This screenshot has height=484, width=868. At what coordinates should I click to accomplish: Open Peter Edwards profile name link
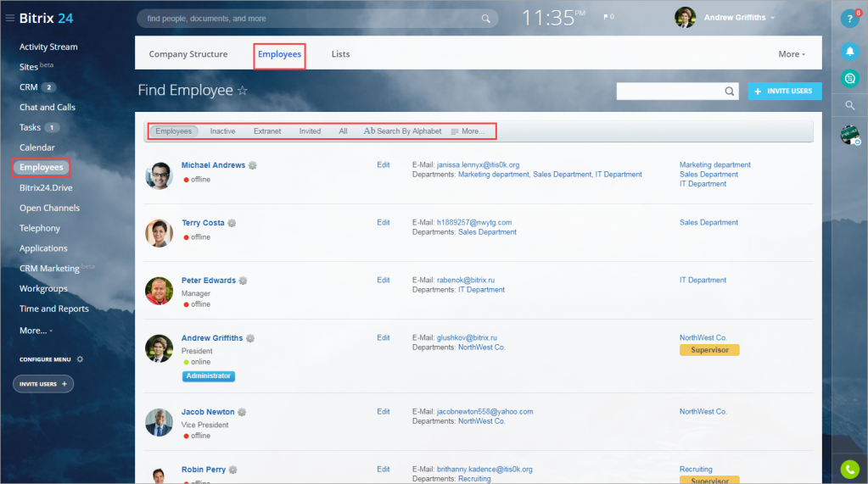[x=208, y=281]
